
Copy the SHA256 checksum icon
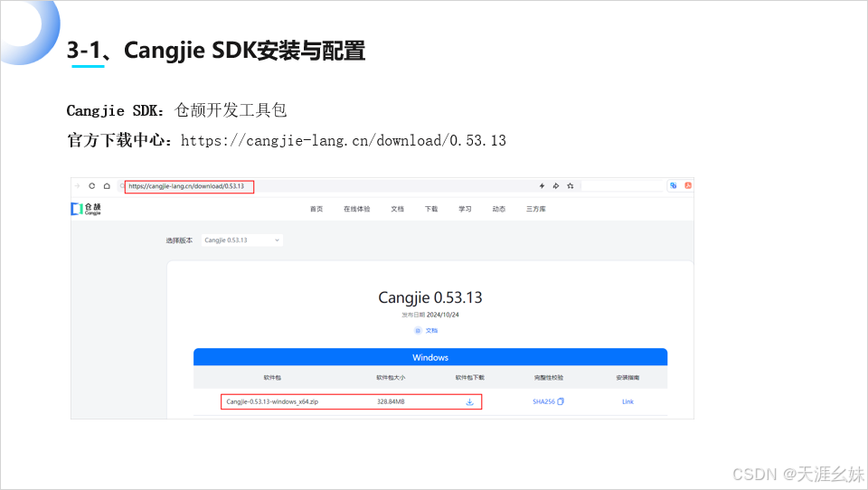[x=561, y=401]
